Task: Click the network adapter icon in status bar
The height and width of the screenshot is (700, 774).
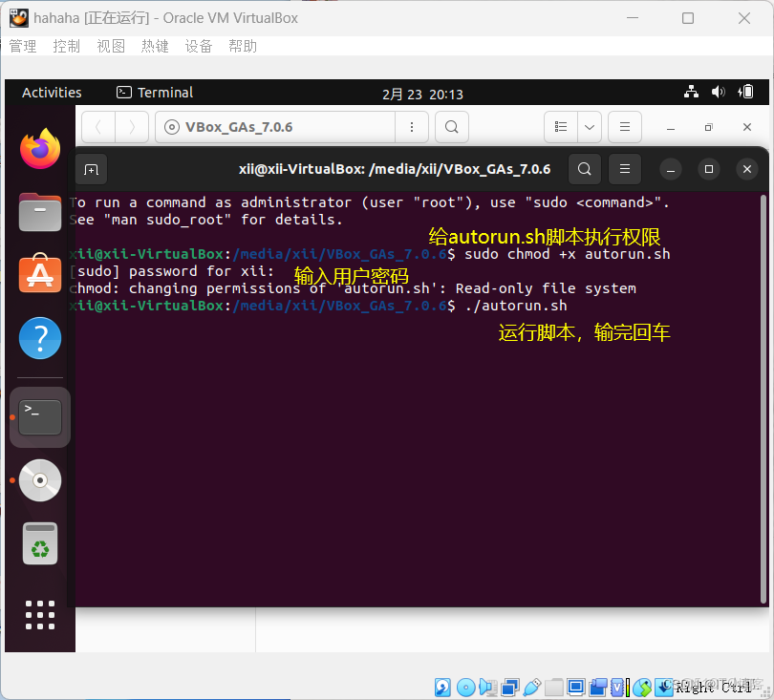Action: (509, 686)
